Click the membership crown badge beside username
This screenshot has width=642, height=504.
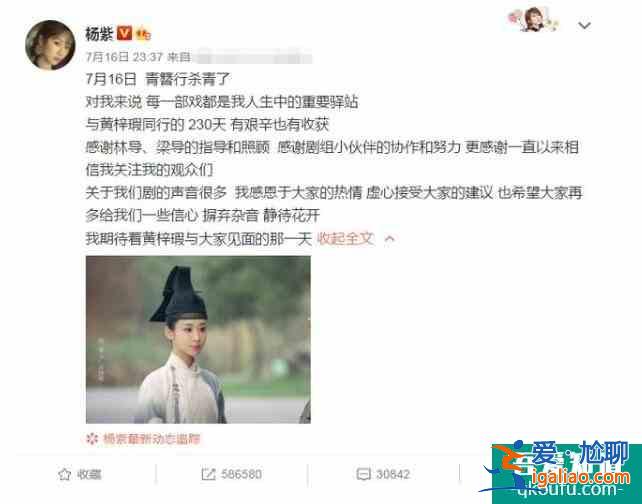[143, 34]
